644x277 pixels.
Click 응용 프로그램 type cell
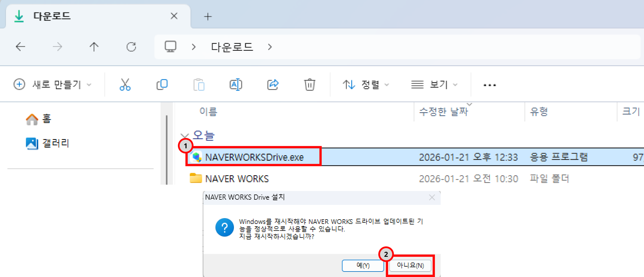coord(559,157)
